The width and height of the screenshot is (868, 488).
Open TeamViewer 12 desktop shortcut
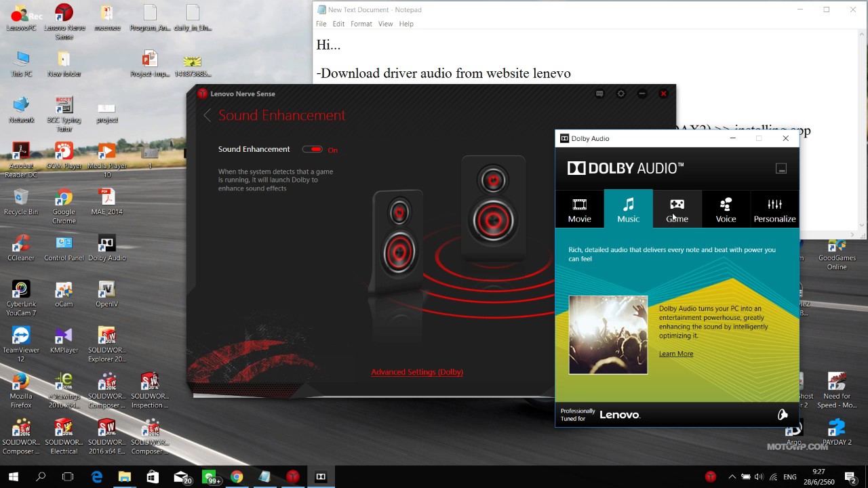click(21, 344)
